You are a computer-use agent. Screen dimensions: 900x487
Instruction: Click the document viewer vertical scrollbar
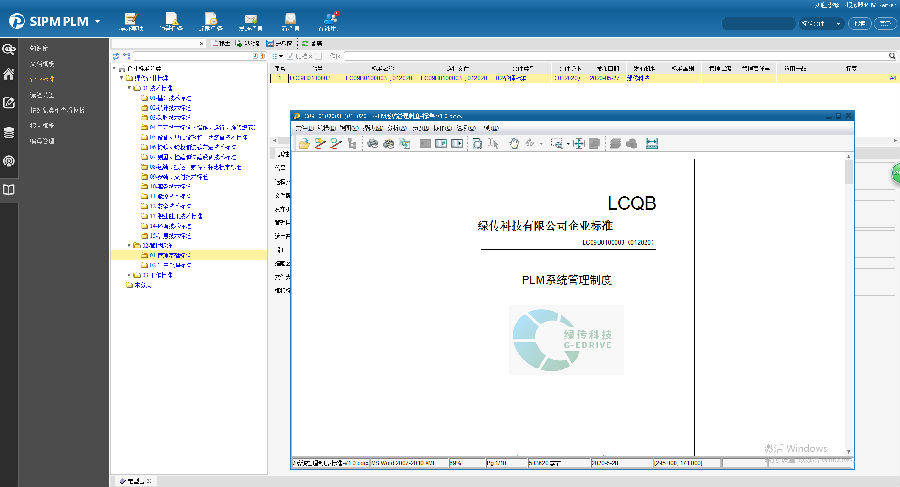point(849,300)
